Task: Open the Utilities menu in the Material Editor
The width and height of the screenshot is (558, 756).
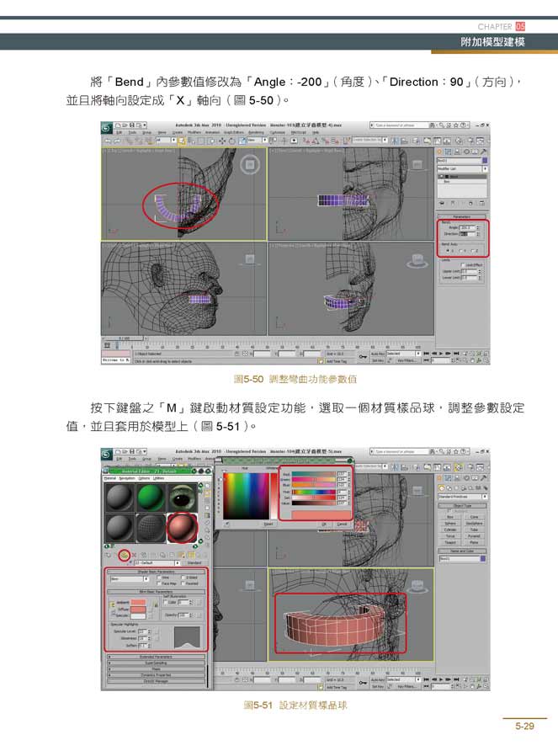Action: coord(158,478)
